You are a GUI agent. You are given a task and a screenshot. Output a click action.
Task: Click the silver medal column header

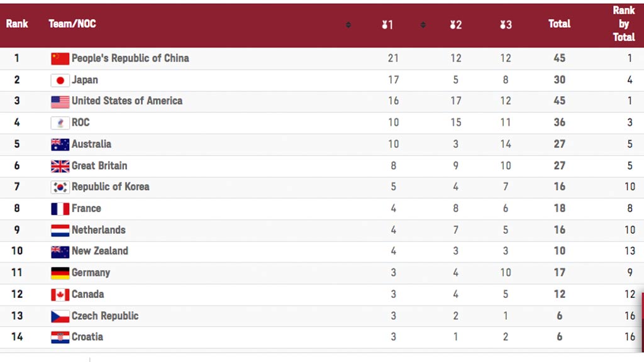coord(455,25)
